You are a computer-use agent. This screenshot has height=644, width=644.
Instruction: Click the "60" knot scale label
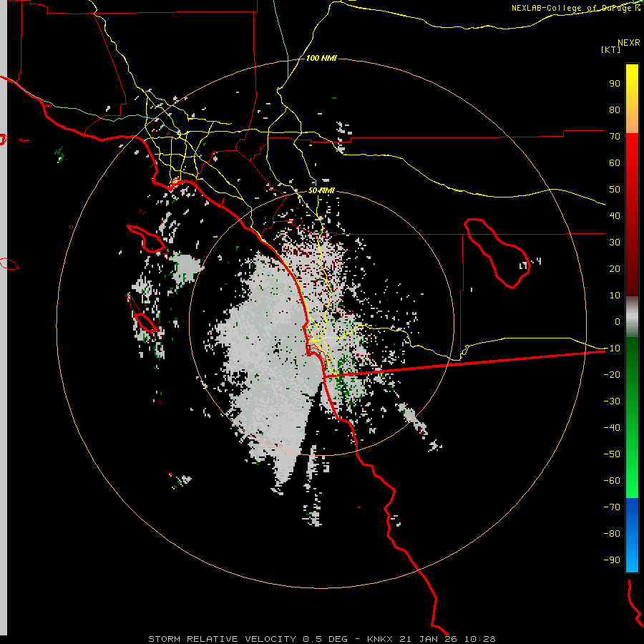(615, 162)
